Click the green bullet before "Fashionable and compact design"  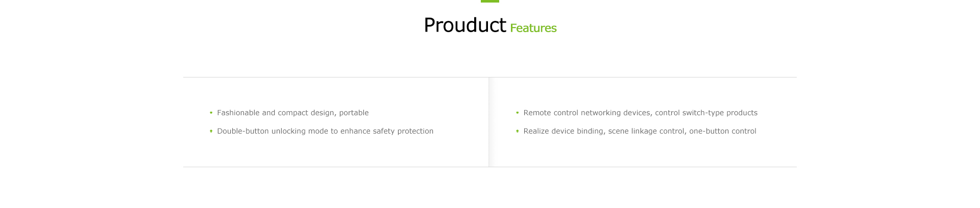click(x=211, y=113)
